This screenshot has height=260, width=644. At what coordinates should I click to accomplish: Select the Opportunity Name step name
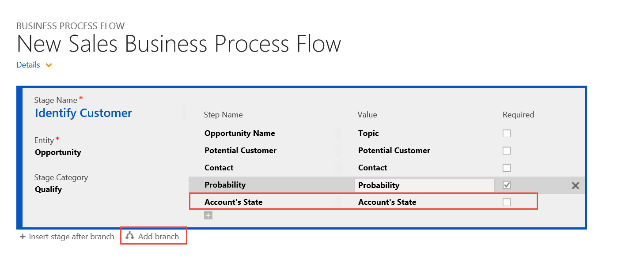pos(239,133)
